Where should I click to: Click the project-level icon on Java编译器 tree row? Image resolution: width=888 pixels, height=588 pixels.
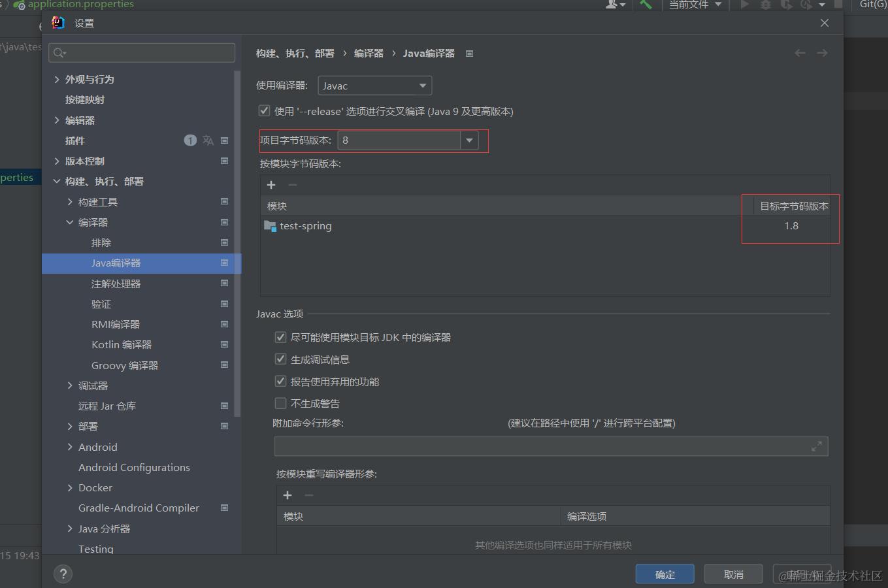(x=224, y=263)
